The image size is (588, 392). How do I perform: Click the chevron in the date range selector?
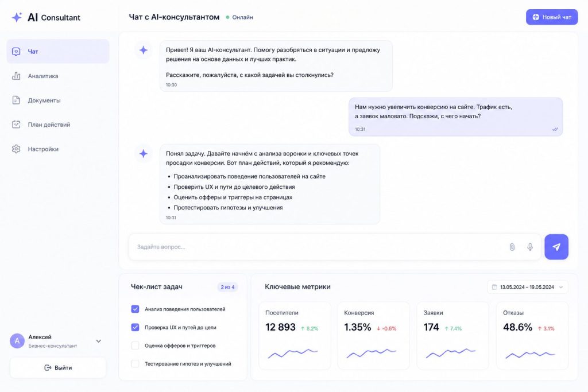coord(561,287)
